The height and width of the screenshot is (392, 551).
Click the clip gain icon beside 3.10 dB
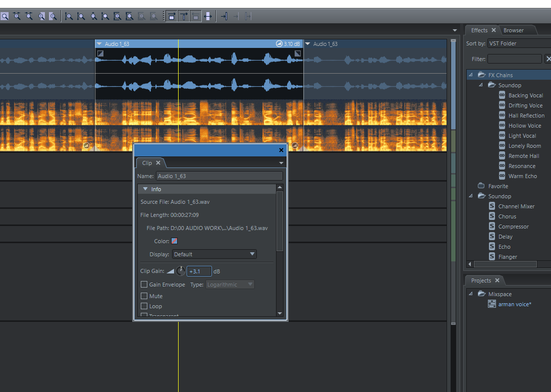click(x=279, y=44)
